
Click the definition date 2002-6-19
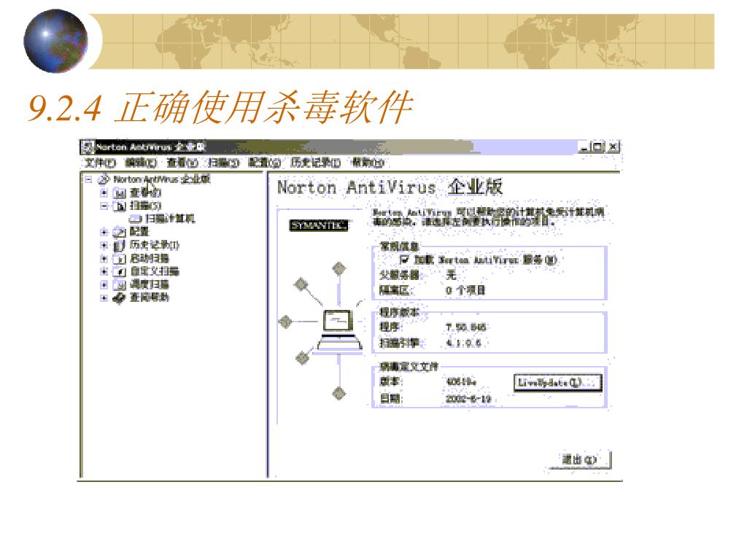tap(468, 399)
